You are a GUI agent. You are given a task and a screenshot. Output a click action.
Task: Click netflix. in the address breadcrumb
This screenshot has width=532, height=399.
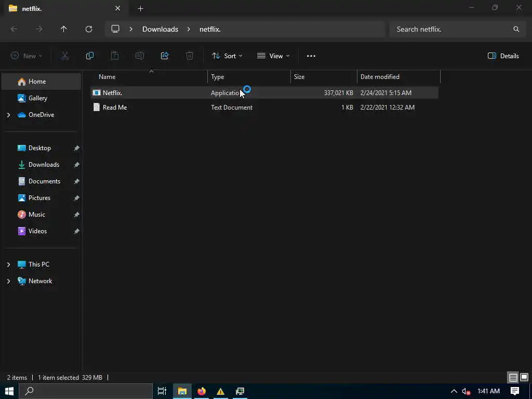(x=210, y=29)
